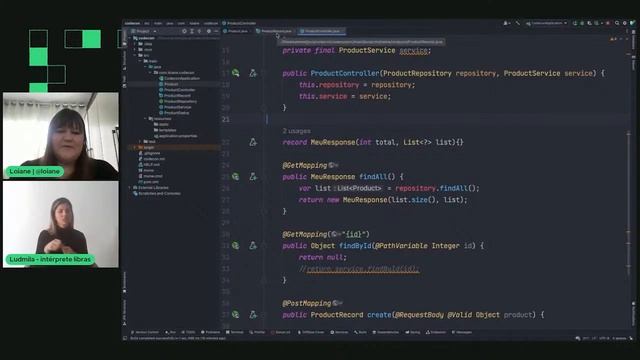Screen dimensions: 640x360
Task: Switch to the ProductRecord.java editor tab
Action: (274, 31)
